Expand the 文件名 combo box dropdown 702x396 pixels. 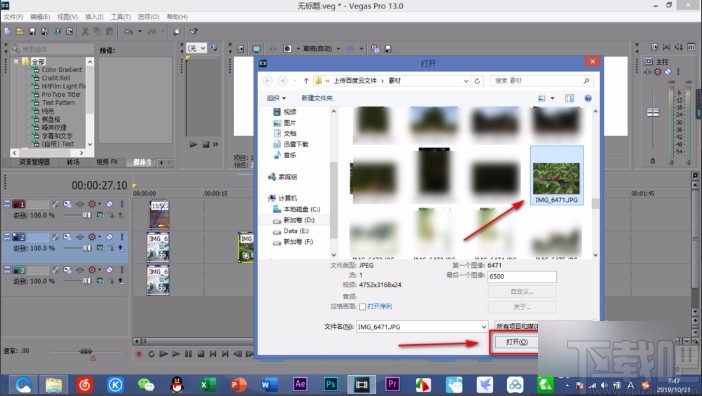click(484, 327)
